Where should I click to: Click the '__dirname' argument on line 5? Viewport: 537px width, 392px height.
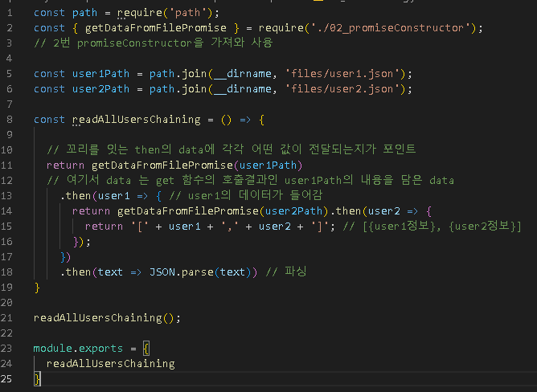[x=243, y=74]
